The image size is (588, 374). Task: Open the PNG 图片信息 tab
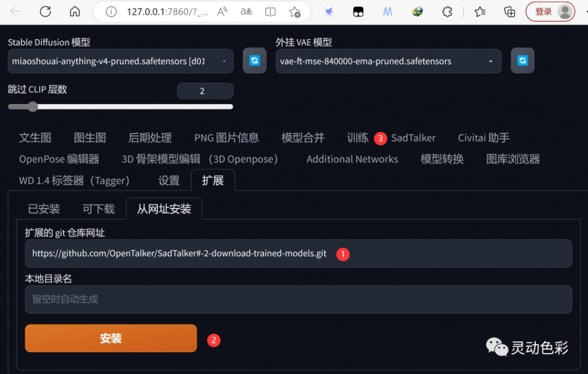pos(226,138)
